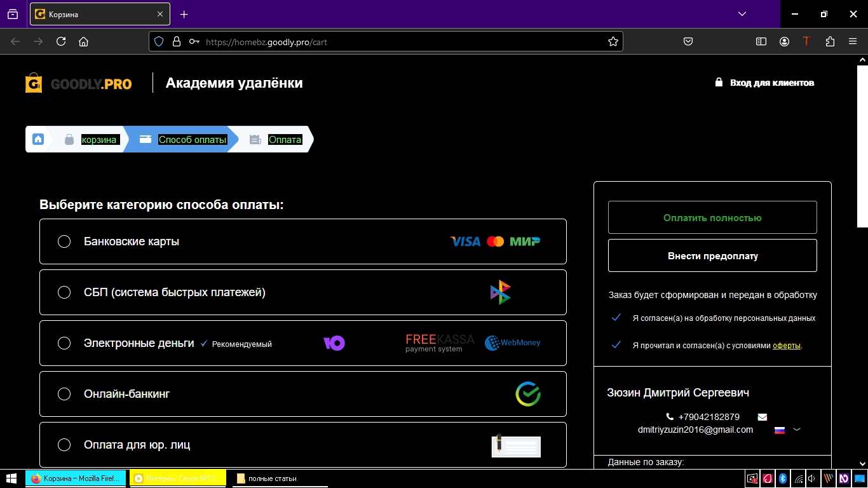Click the Goodly.pro shopping bag logo
Screen dimensions: 868x488
pos(79,83)
